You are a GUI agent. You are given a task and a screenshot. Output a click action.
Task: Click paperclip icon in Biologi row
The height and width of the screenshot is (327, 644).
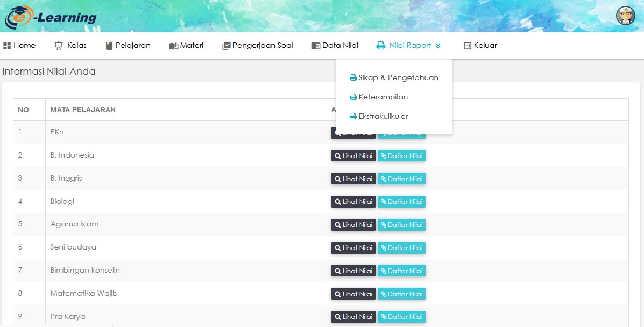click(383, 202)
